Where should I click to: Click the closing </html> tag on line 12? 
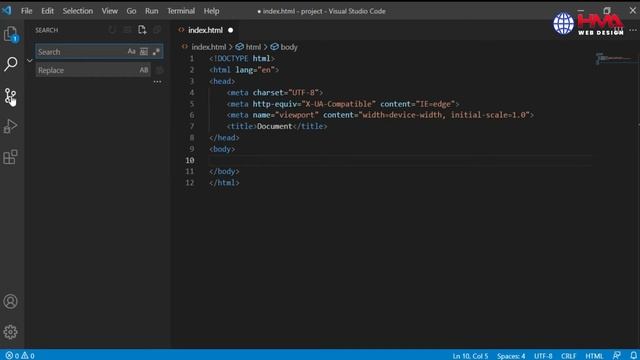(x=224, y=183)
